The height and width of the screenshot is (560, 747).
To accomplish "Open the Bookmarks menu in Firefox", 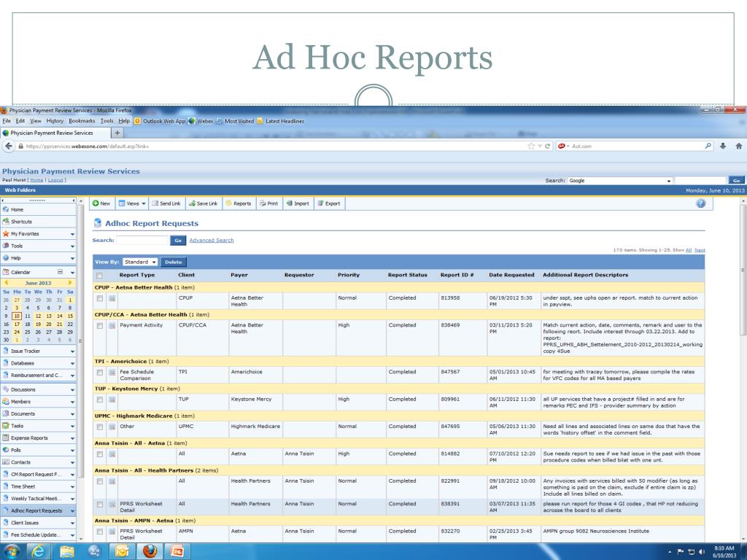I will [82, 121].
